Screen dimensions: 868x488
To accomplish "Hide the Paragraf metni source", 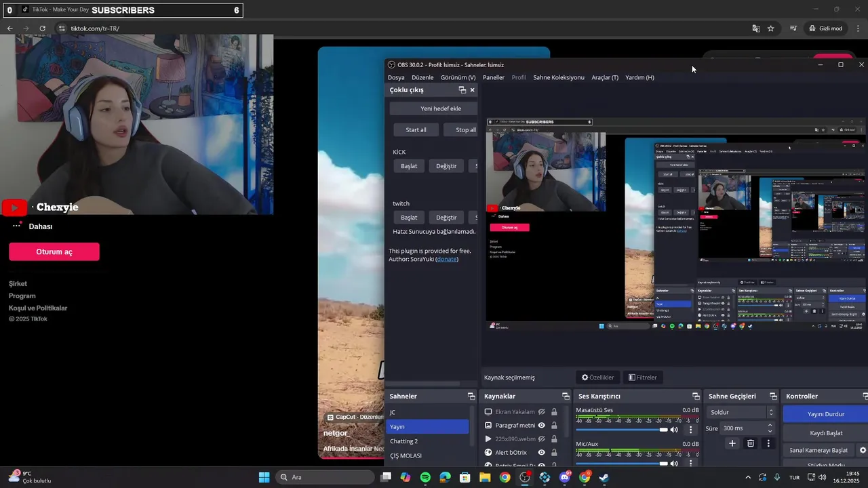I will tap(542, 426).
